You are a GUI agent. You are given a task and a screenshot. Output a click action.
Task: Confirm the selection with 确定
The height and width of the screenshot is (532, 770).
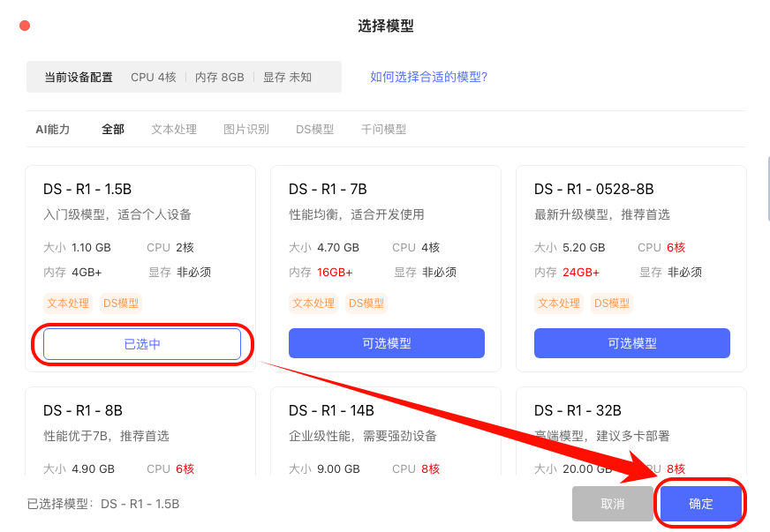click(701, 504)
